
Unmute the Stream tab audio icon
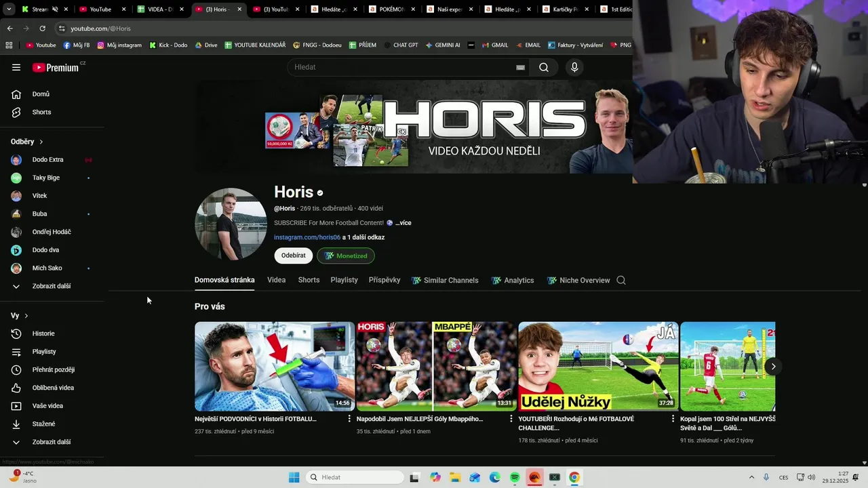point(55,9)
